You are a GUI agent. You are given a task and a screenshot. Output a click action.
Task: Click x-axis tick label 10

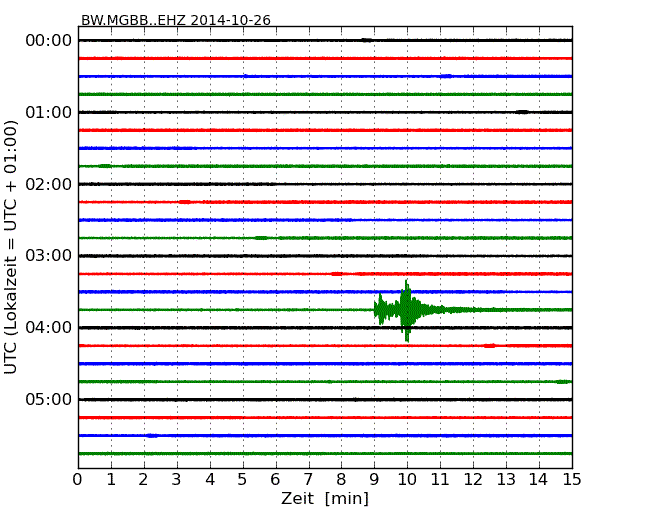(407, 480)
